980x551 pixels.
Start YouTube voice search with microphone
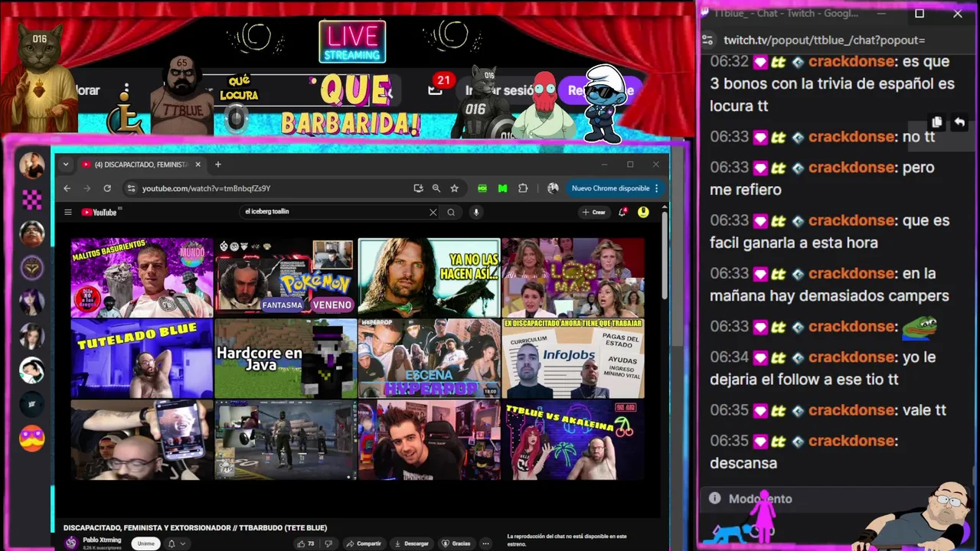click(475, 213)
